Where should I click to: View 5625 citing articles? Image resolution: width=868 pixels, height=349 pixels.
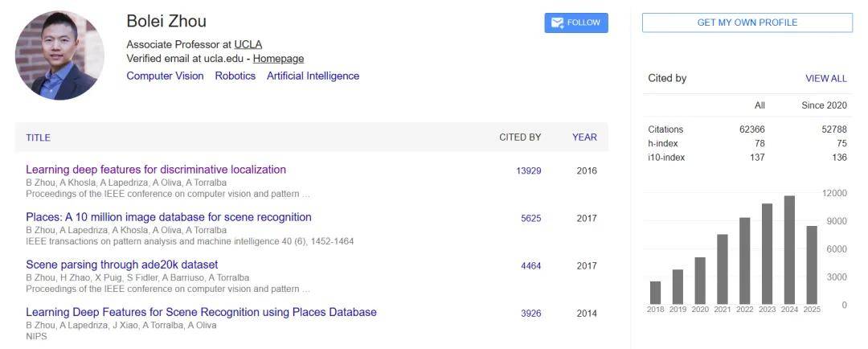tap(530, 218)
